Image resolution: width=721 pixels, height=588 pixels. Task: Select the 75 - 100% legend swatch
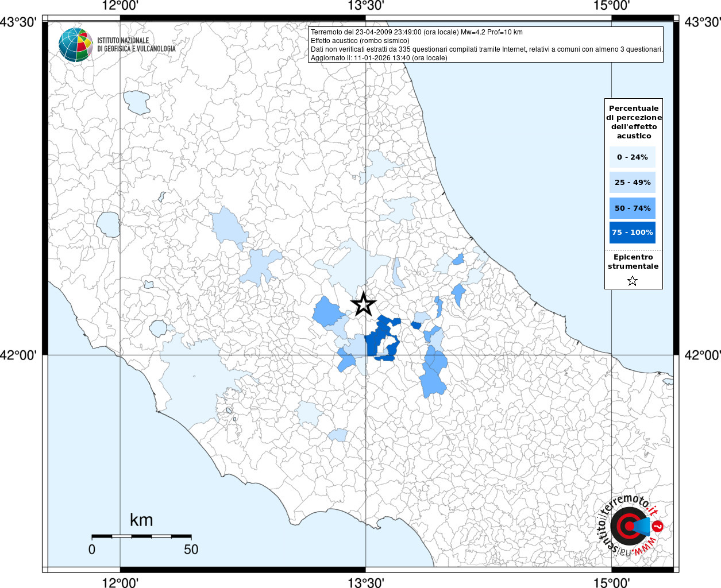tap(633, 233)
